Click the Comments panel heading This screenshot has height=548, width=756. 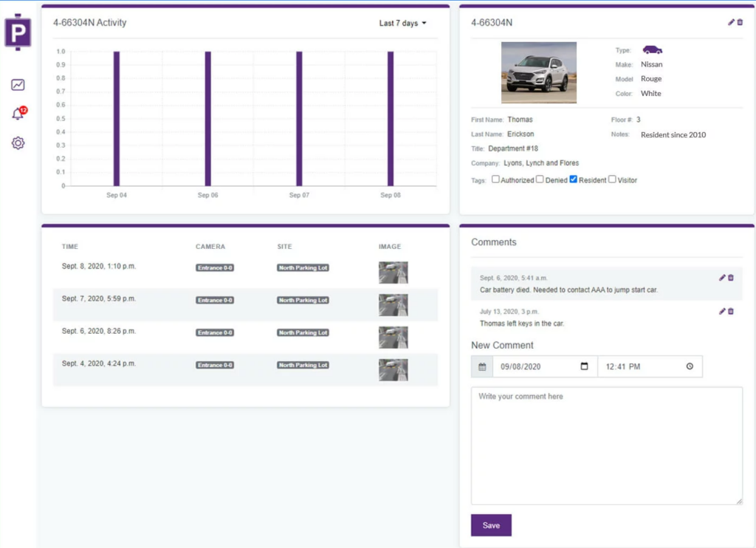point(494,242)
